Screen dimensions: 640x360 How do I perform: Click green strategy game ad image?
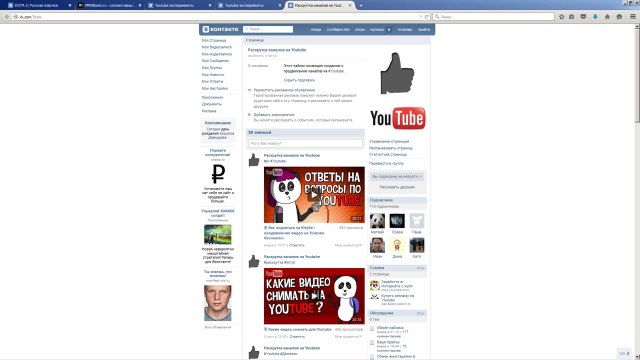pos(218,234)
